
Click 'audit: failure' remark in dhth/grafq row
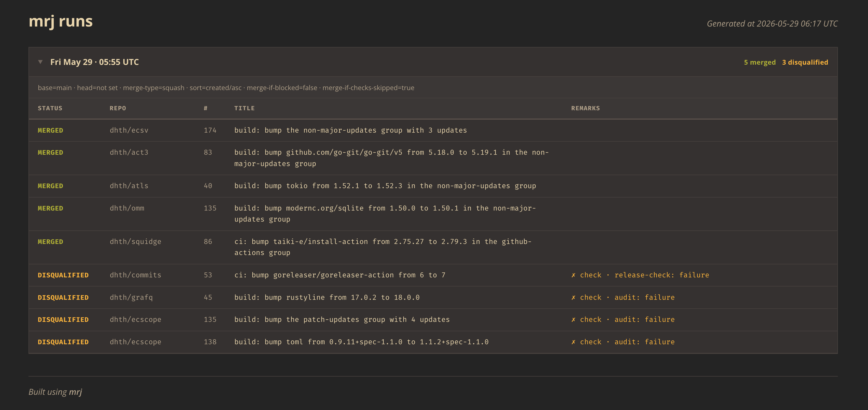[644, 298]
